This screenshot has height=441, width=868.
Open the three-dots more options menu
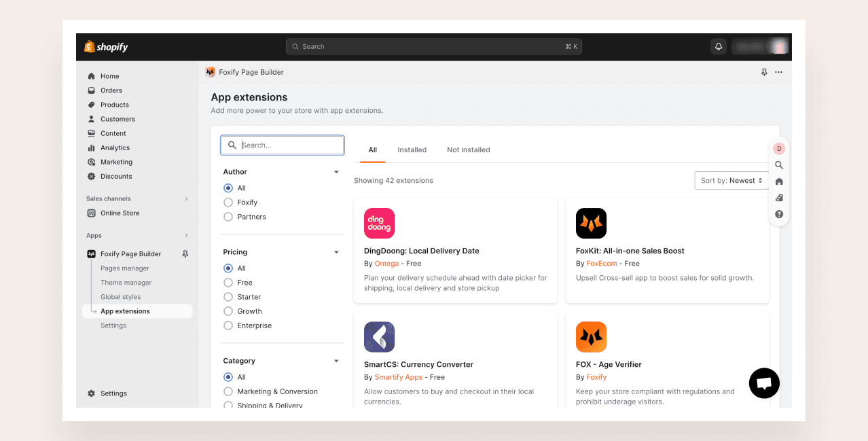(x=778, y=72)
